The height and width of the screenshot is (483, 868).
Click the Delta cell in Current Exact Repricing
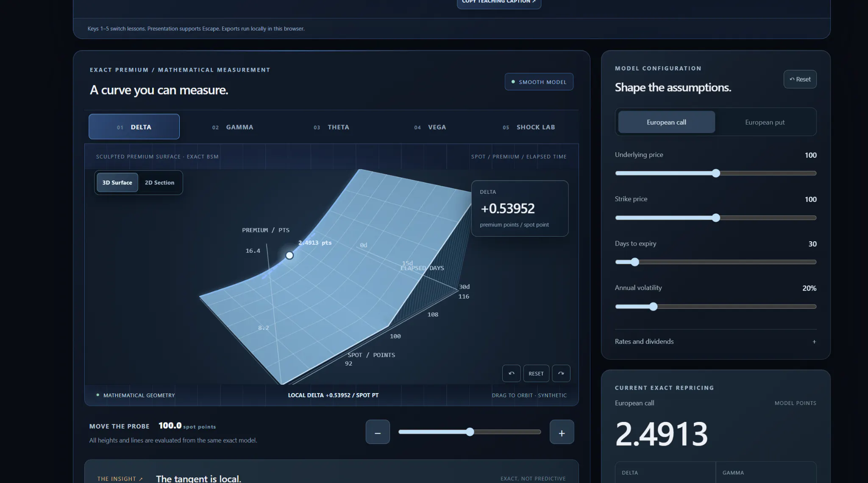point(665,472)
